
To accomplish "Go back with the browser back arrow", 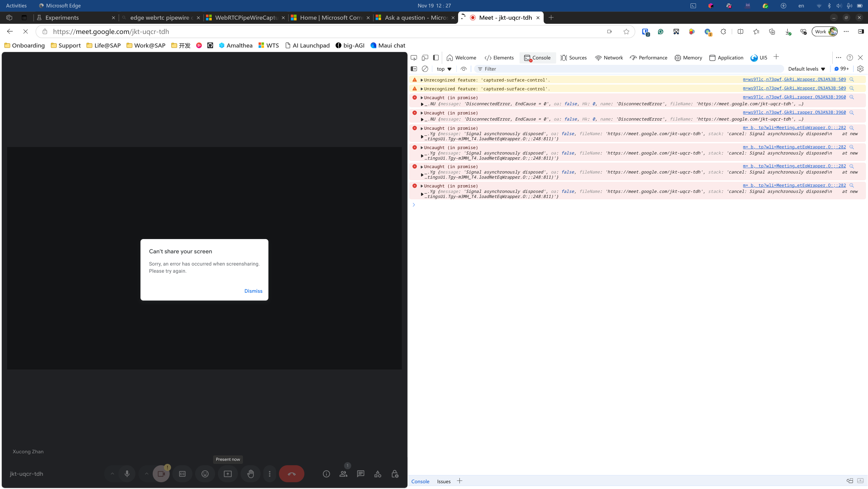I will click(x=10, y=32).
